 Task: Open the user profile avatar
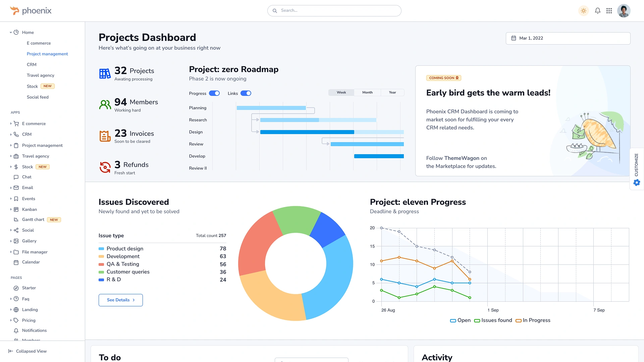click(624, 11)
